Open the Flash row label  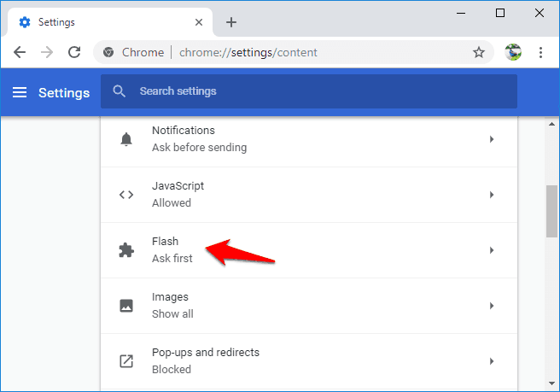coord(165,241)
